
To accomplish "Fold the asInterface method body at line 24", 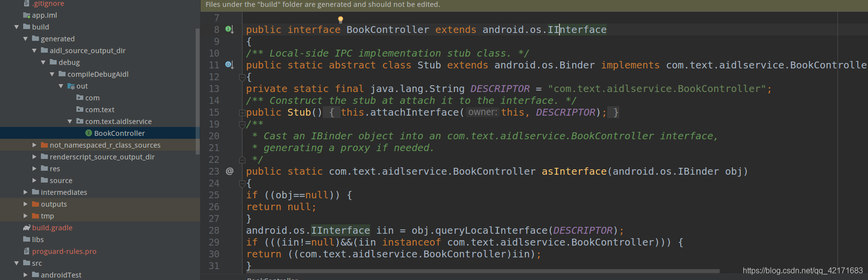I will point(242,184).
